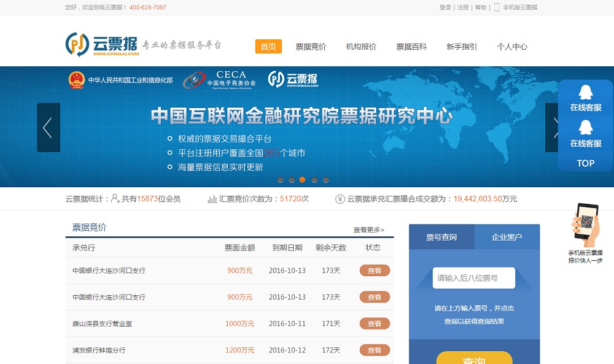Click the 51720次 bidding count
The height and width of the screenshot is (364, 614).
tap(294, 199)
